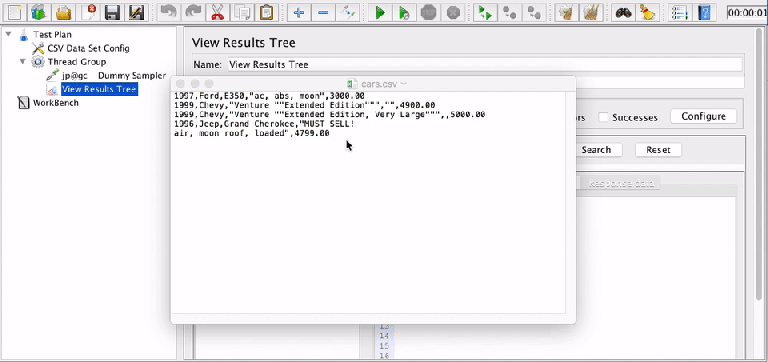This screenshot has height=362, width=768.
Task: Click the Thread Group gear icon
Action: [x=38, y=62]
